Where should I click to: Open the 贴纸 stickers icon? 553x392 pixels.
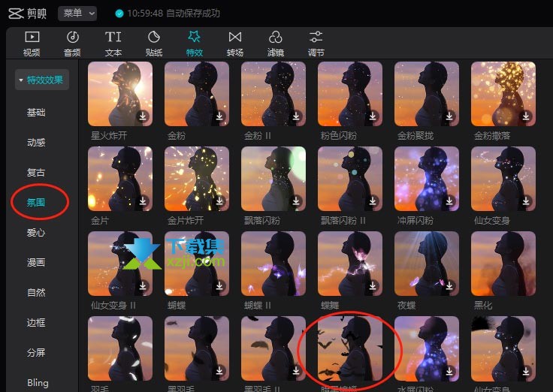(154, 37)
